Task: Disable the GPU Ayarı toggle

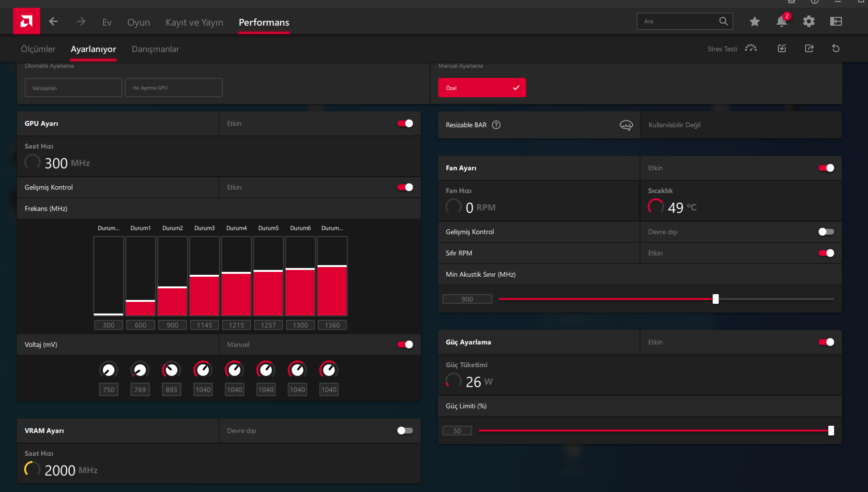Action: (405, 123)
